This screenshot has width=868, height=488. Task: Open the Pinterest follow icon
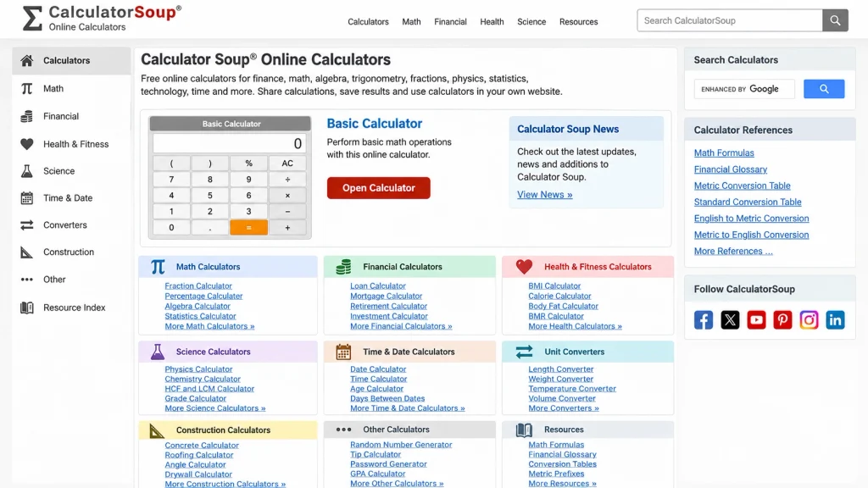point(782,319)
